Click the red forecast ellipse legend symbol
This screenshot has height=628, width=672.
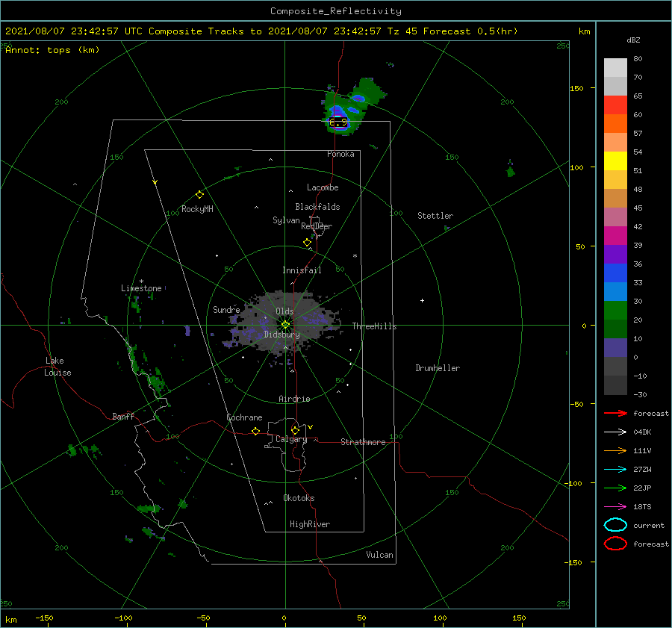(615, 544)
